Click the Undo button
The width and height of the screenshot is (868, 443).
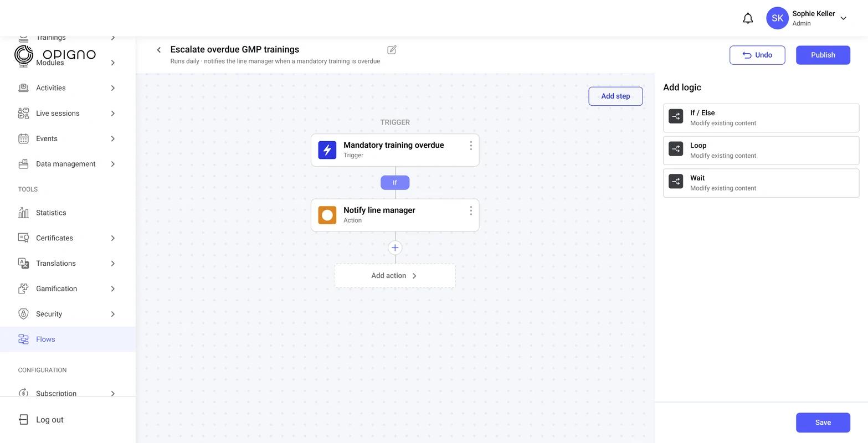(x=757, y=55)
